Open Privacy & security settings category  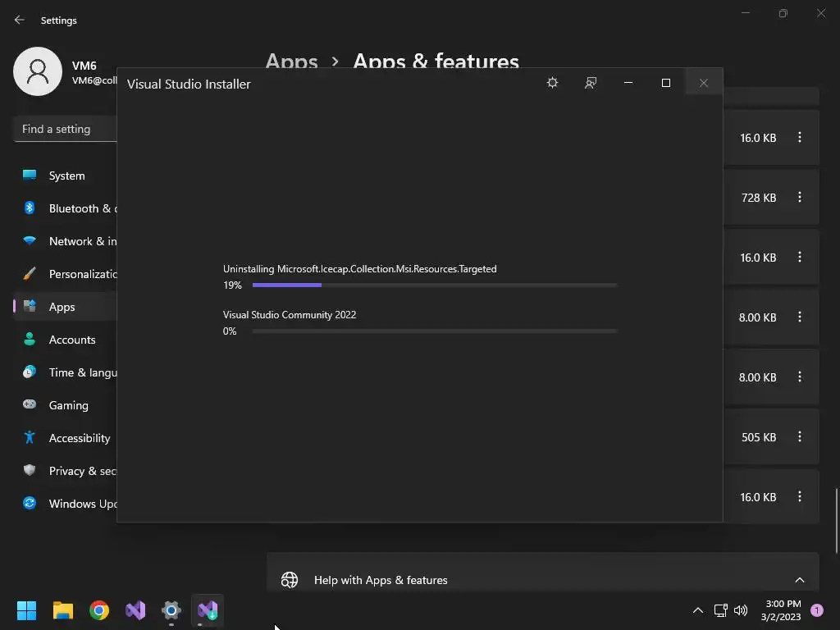point(64,470)
